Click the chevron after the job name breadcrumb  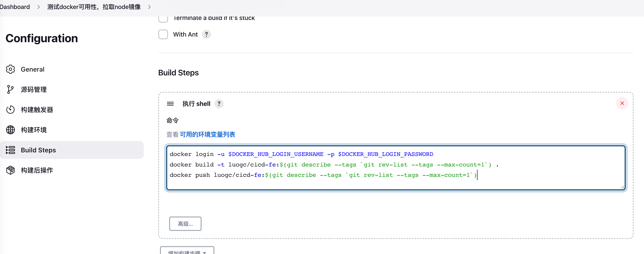click(x=149, y=7)
